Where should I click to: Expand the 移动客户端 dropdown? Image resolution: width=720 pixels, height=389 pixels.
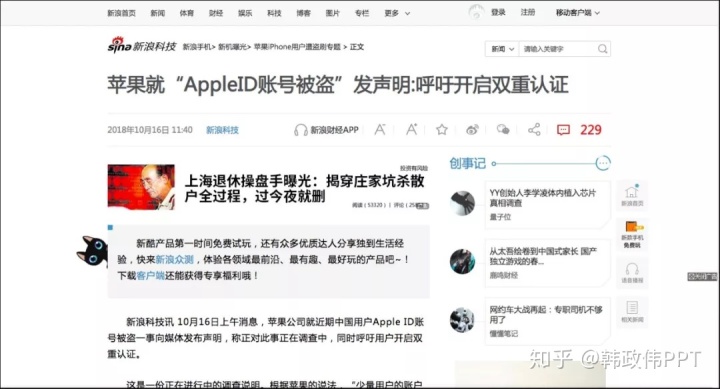578,13
